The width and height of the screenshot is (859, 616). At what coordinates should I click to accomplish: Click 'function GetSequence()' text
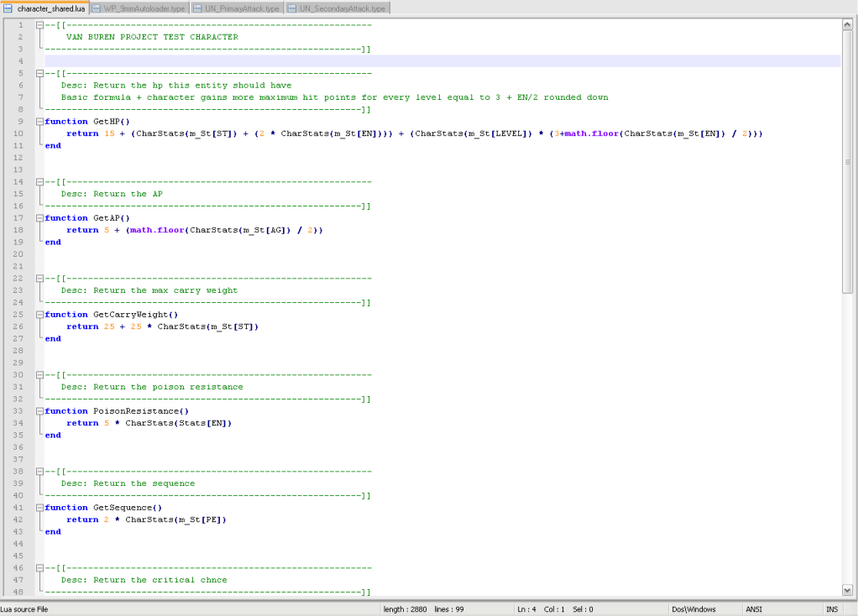point(103,508)
